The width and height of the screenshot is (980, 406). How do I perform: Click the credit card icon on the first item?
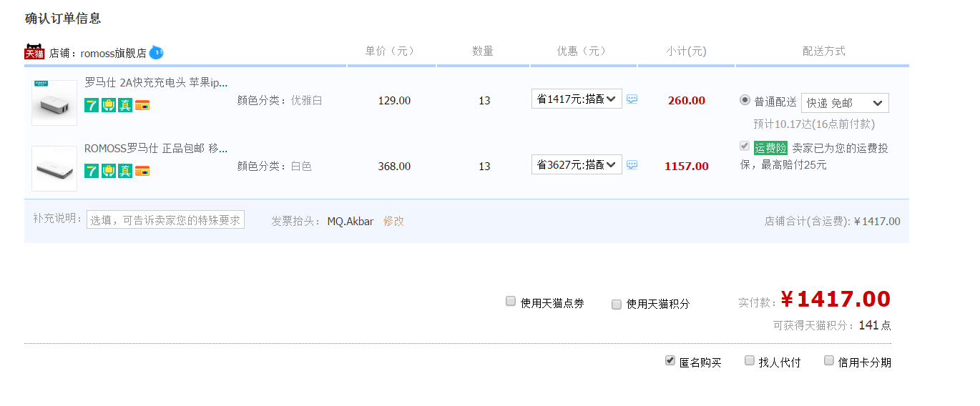[142, 105]
